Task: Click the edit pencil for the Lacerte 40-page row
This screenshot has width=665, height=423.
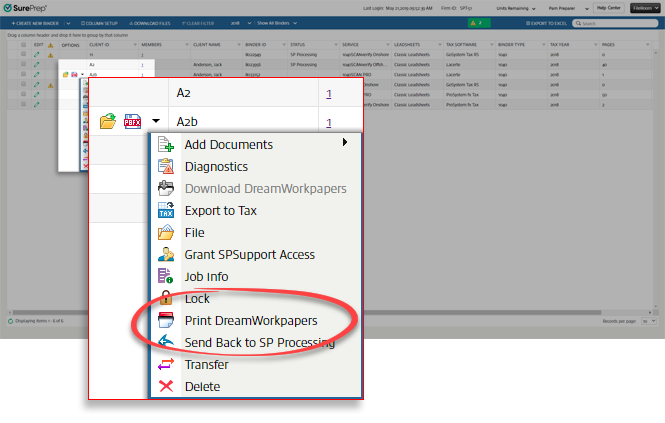Action: coord(36,64)
